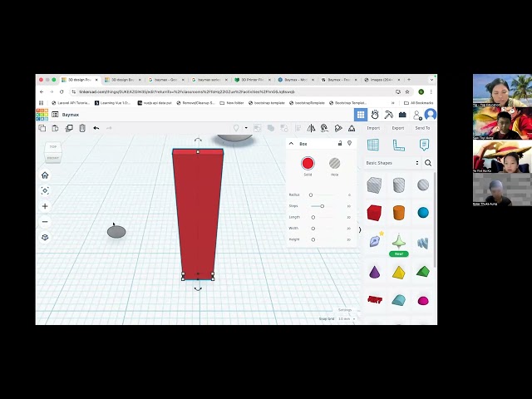Viewport: 532px width, 399px height.
Task: Select the Hole striped option
Action: pyautogui.click(x=334, y=164)
